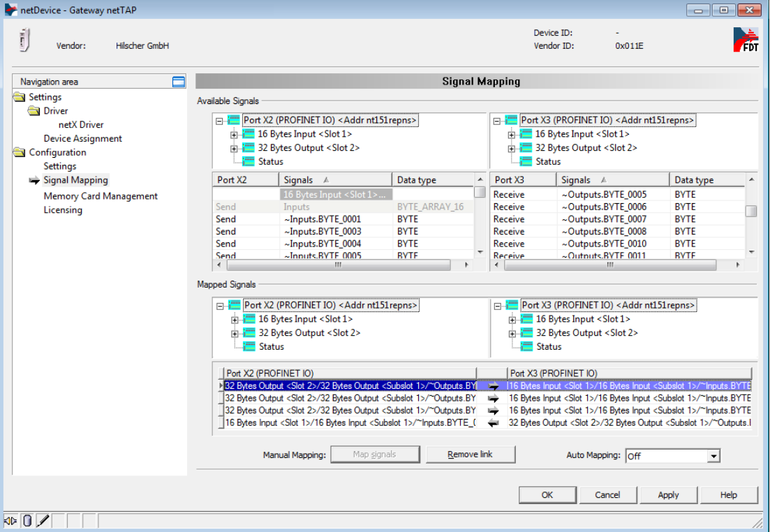The width and height of the screenshot is (770, 532).
Task: Sort Port X3 table by Signals column
Action: pos(613,180)
